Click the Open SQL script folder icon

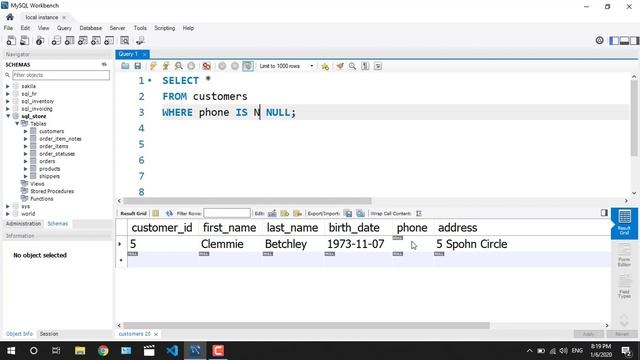[125, 66]
